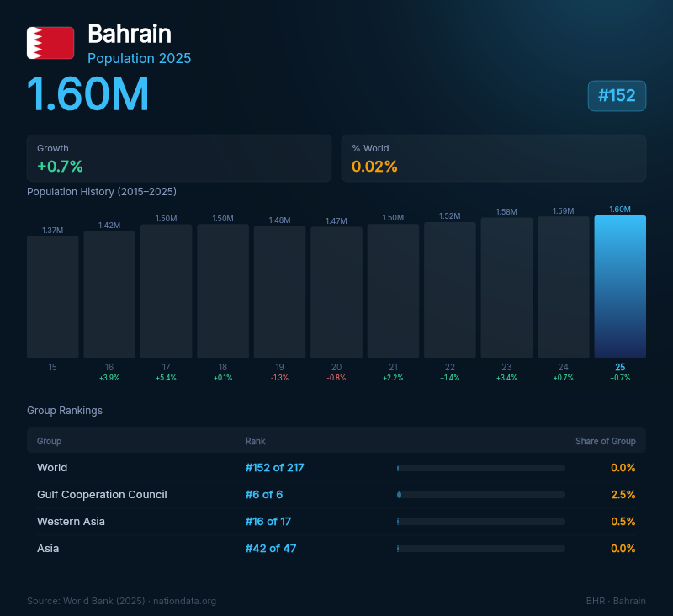Screen dimensions: 673x616
Task: Click the #42 of 47 rank
Action: [271, 548]
